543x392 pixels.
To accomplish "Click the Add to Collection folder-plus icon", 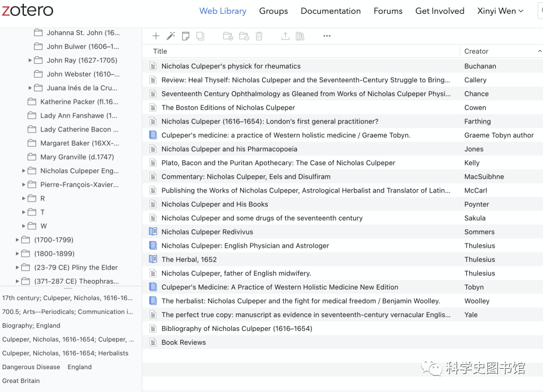I will point(228,36).
